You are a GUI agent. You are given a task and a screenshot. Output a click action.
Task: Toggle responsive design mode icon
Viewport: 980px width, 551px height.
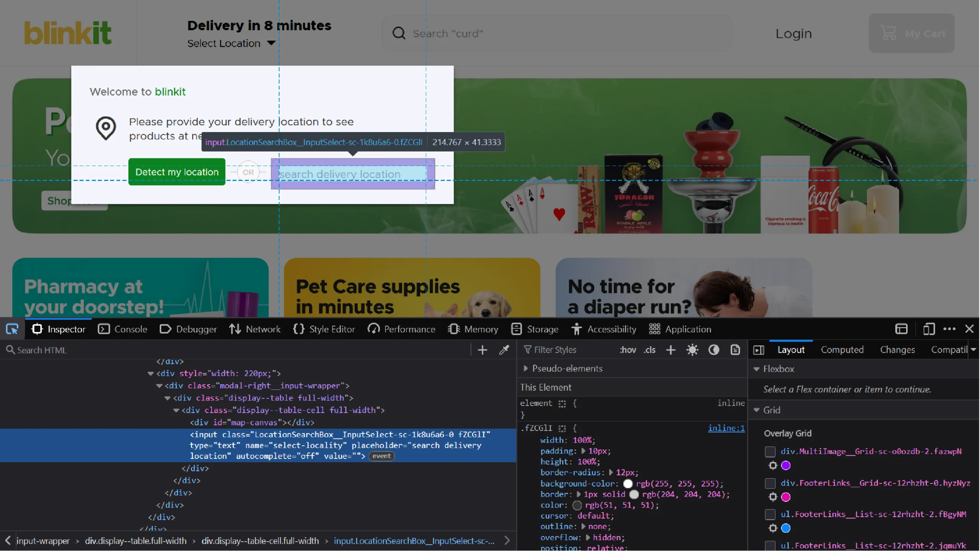coord(929,329)
